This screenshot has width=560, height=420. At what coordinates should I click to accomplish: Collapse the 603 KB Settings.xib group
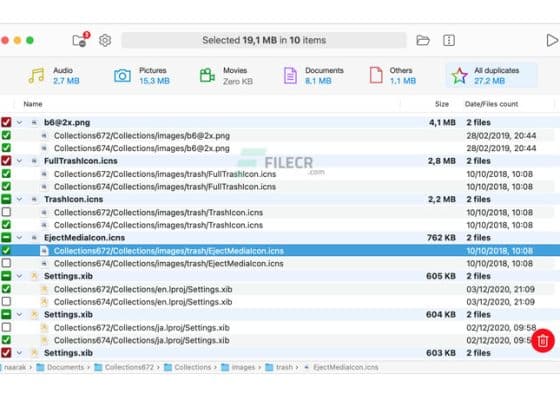(x=20, y=353)
